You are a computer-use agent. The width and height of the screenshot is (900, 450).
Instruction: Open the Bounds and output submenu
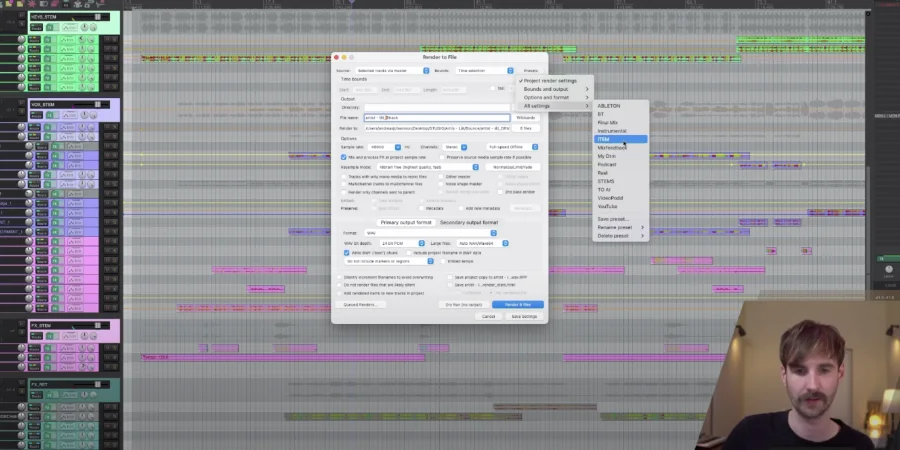point(554,90)
